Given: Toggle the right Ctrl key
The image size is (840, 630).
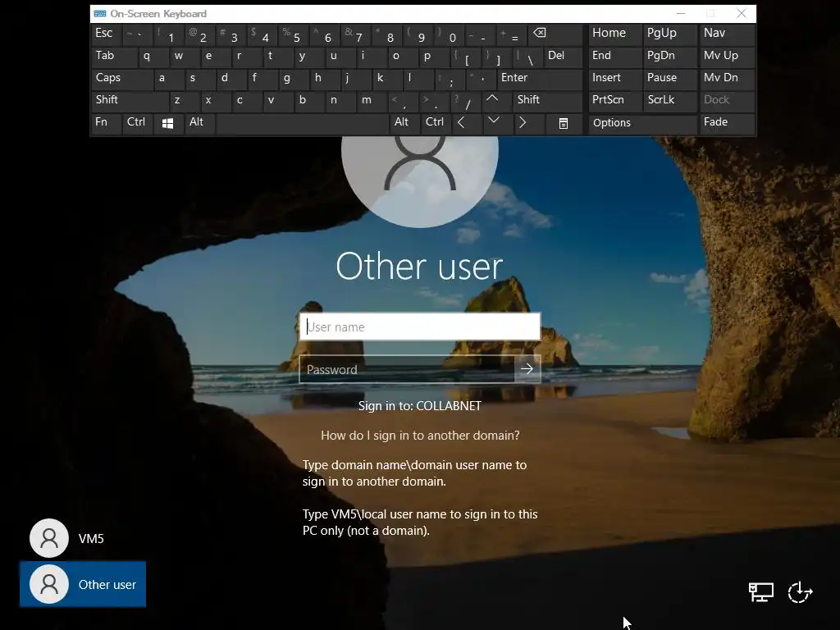Looking at the screenshot, I should click(435, 123).
